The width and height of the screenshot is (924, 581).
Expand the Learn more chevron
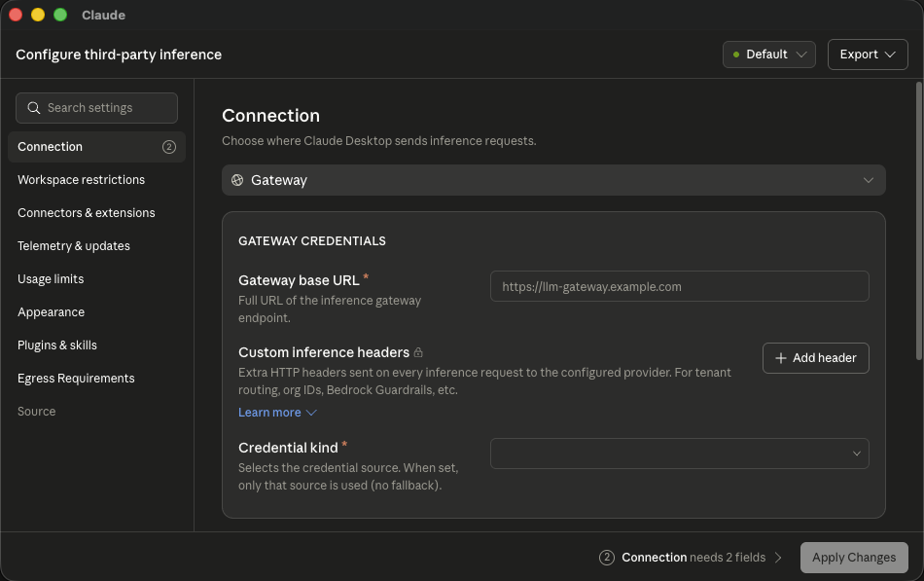click(x=312, y=413)
